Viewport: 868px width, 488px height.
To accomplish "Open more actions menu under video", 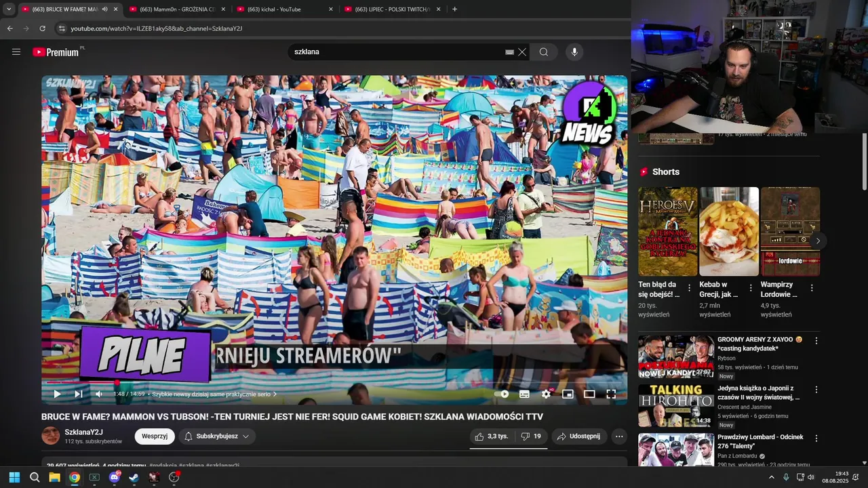I will click(x=619, y=436).
